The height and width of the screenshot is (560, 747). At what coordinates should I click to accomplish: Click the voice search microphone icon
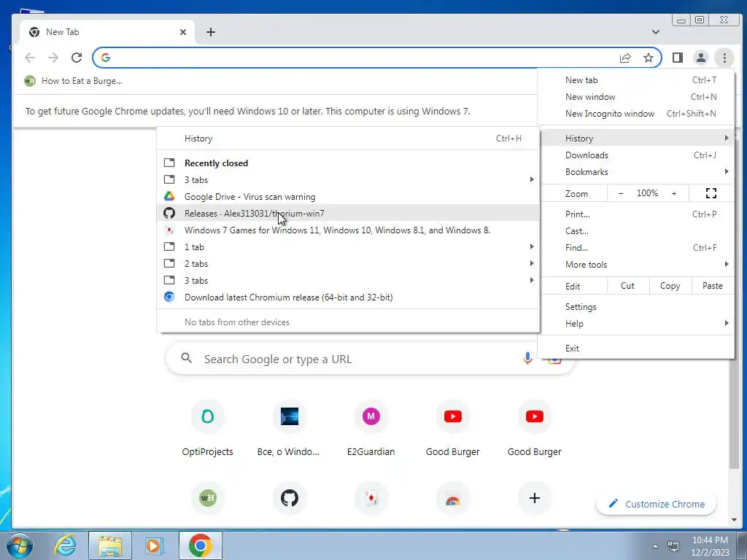527,358
